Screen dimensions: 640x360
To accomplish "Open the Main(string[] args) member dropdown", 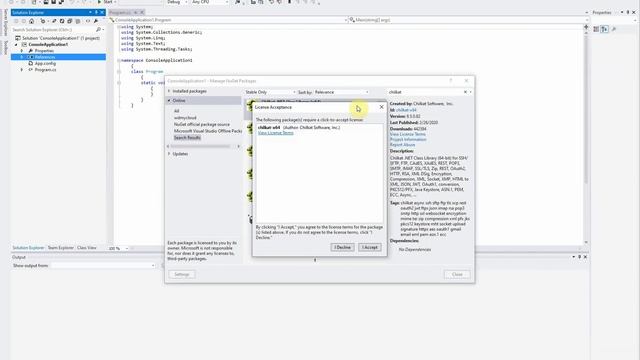I will [x=469, y=20].
